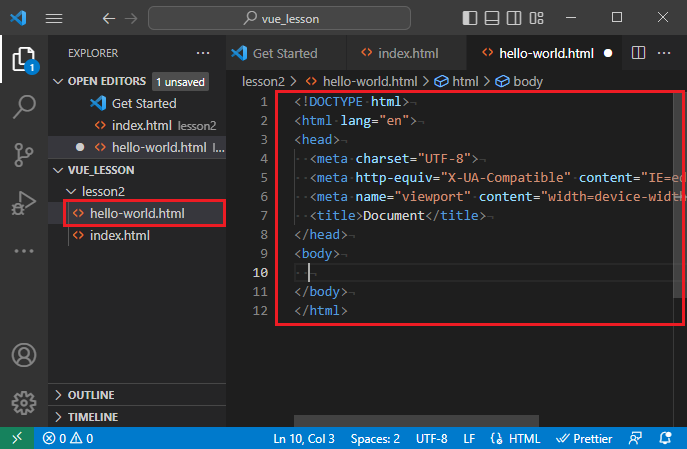Image resolution: width=687 pixels, height=449 pixels.
Task: Open the errors and warnings count
Action: 68,438
